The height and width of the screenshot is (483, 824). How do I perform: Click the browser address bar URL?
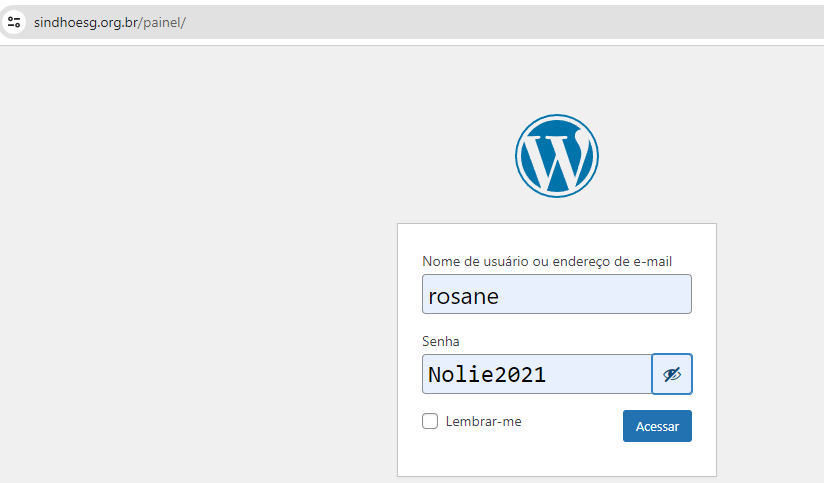click(x=110, y=22)
